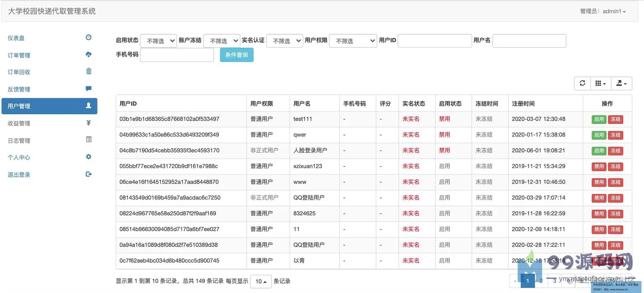Click 冻结 button for user qwer
Screen dimensions: 644x293
tap(615, 135)
